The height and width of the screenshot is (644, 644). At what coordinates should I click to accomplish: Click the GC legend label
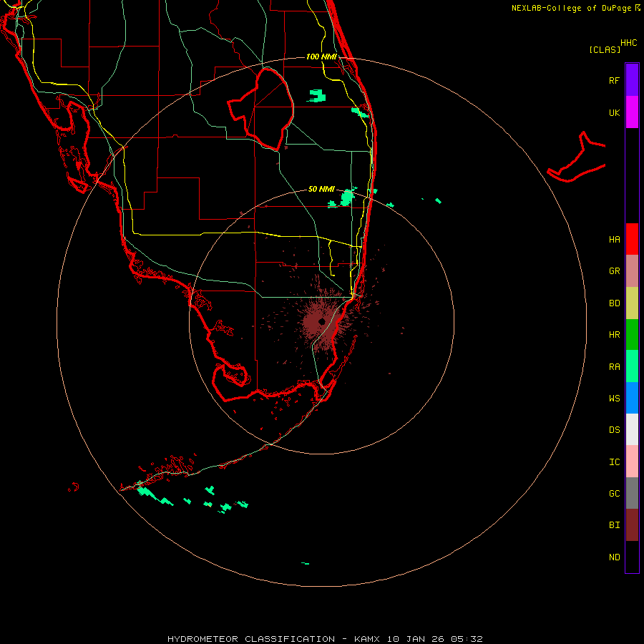614,494
